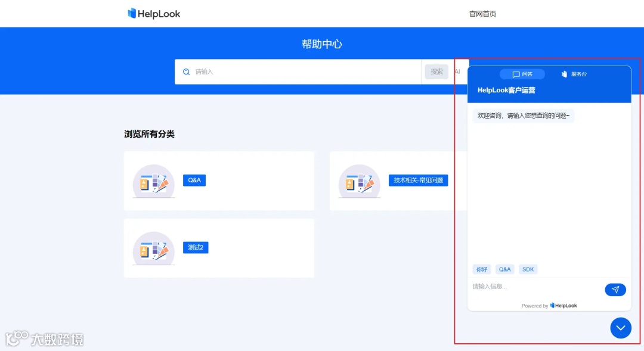Switch to the 问答 tab
The width and height of the screenshot is (644, 351).
point(522,74)
